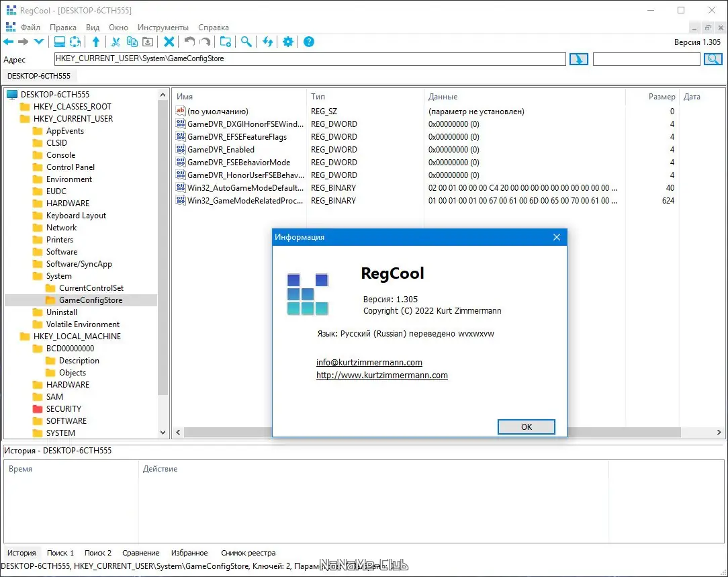The image size is (728, 577).
Task: Click the Paste icon in toolbar
Action: click(x=148, y=42)
